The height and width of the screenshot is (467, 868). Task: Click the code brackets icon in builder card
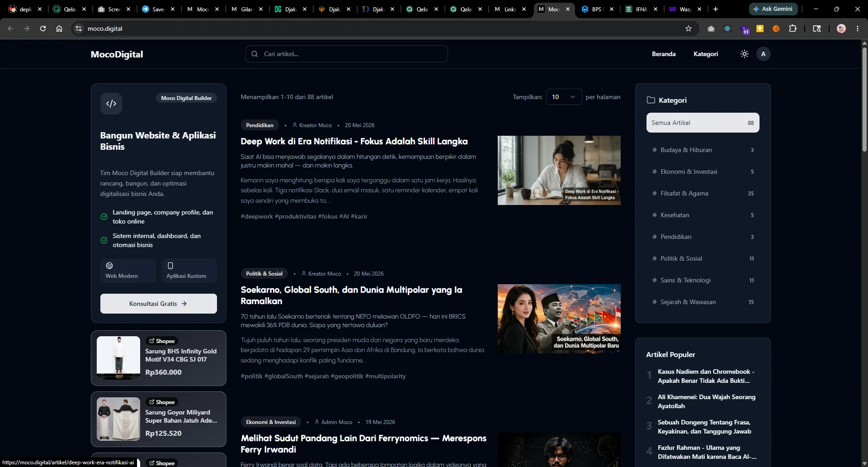(111, 104)
